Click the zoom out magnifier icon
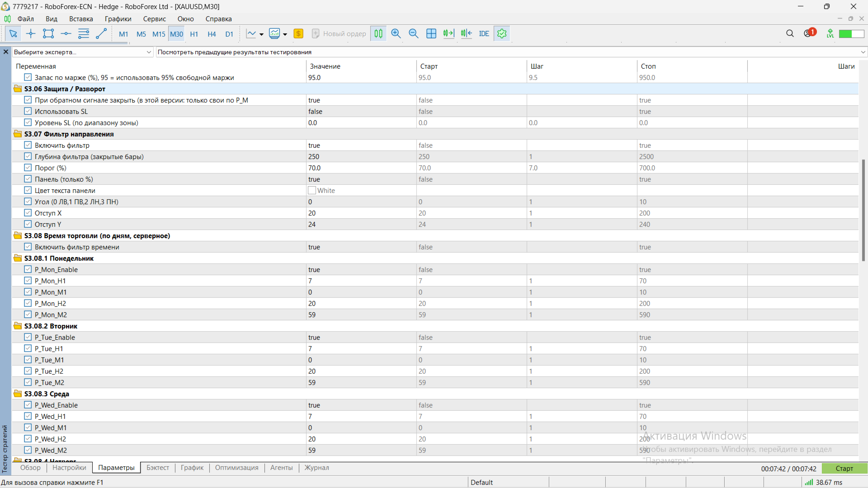Viewport: 868px width, 488px height. click(x=413, y=33)
